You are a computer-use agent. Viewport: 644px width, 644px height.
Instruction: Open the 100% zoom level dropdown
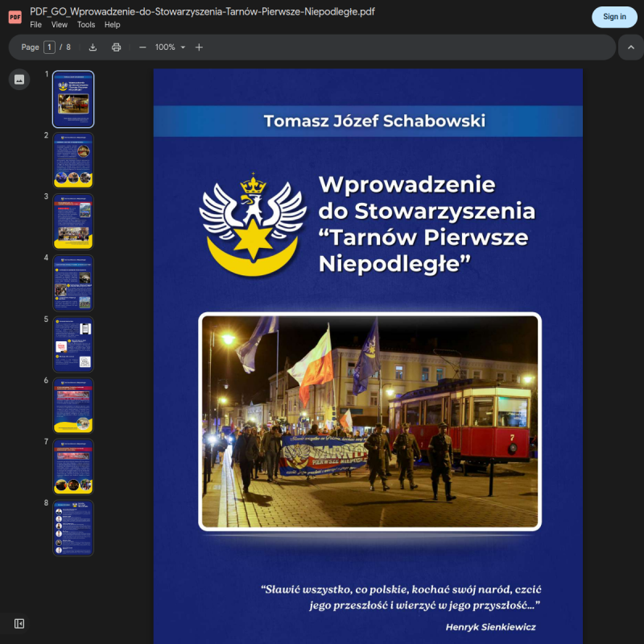point(171,47)
